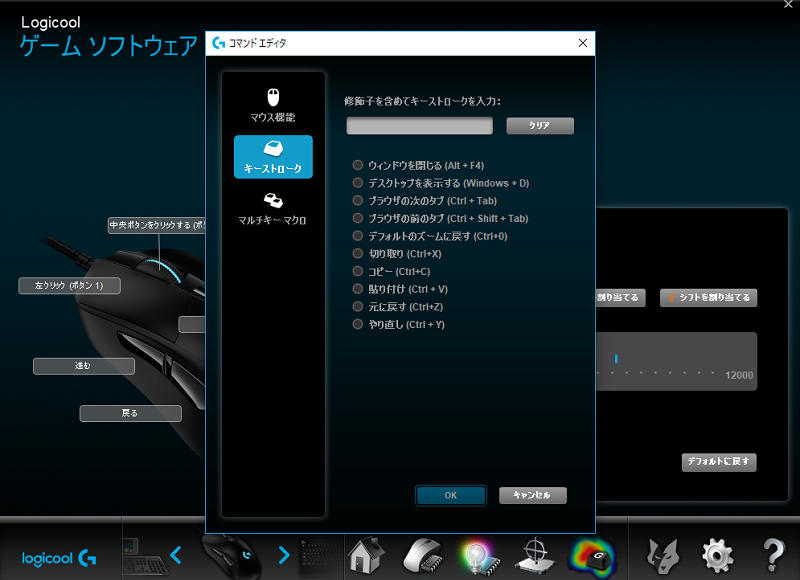Click the blue DPI marker on slider
Image resolution: width=800 pixels, height=580 pixels.
pyautogui.click(x=616, y=359)
